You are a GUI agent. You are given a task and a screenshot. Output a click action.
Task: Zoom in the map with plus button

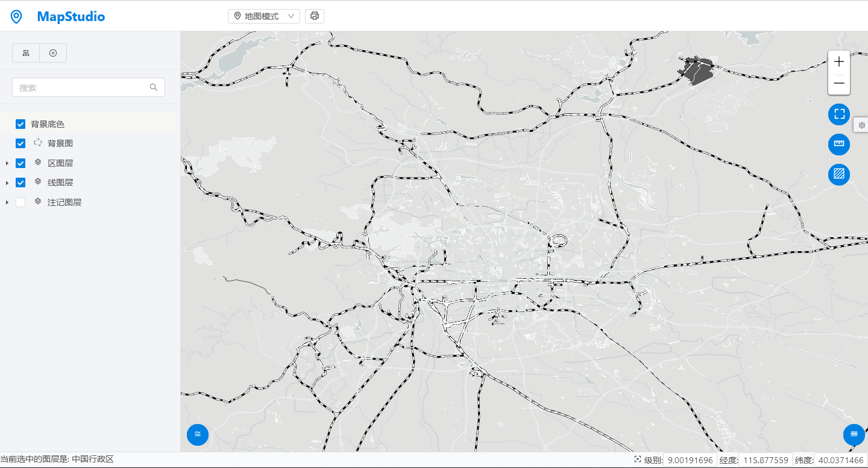pyautogui.click(x=839, y=61)
